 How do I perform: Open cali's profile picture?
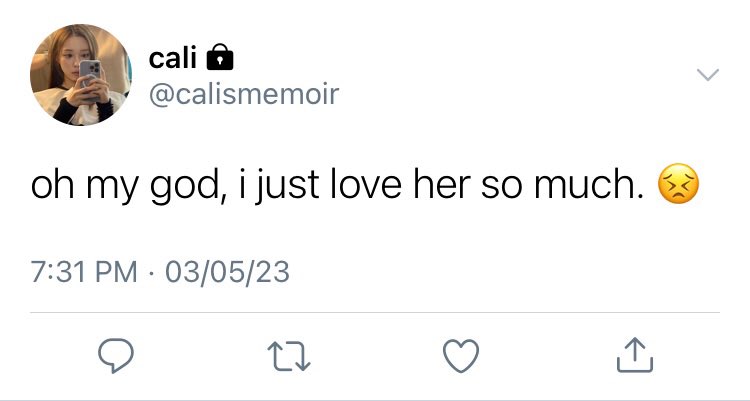(81, 75)
